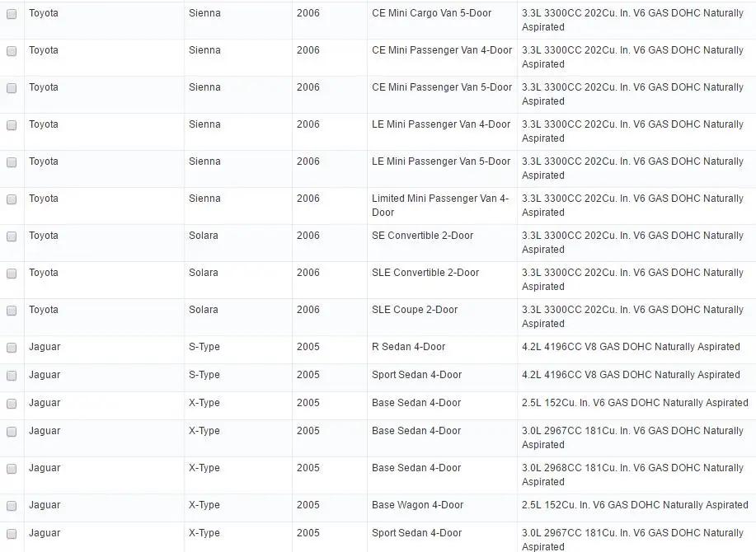Click "2006" in the CE Mini Cargo Van row
Screen dimensions: 756x552
coord(308,13)
